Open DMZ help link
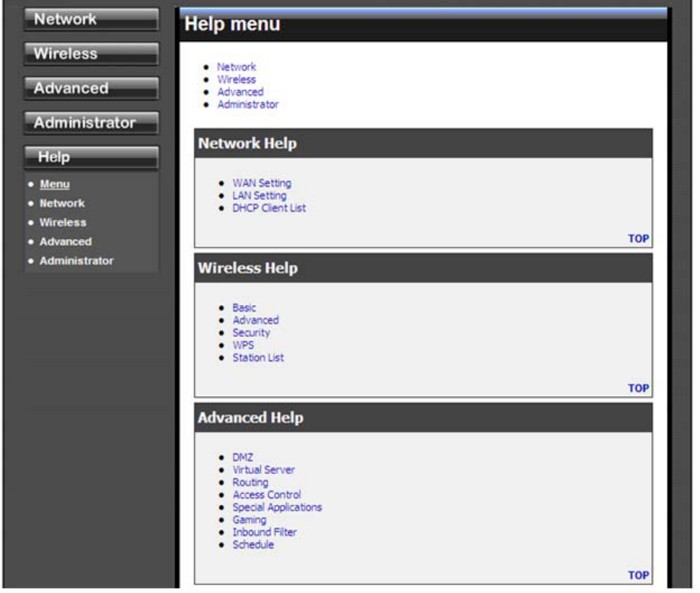Image resolution: width=700 pixels, height=593 pixels. click(243, 457)
